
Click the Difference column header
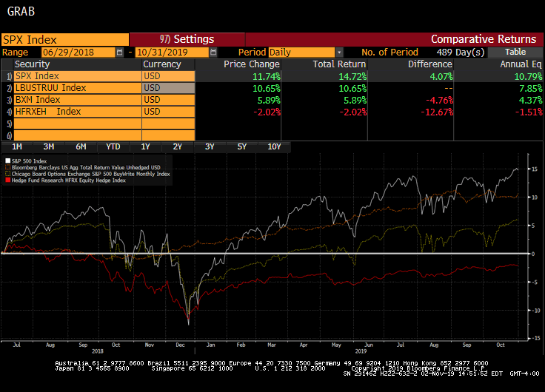click(x=430, y=64)
